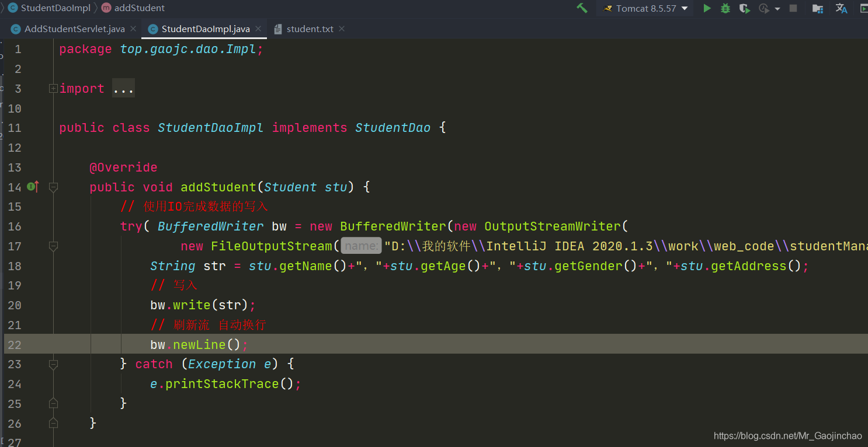Click line number 11 in the gutter
The height and width of the screenshot is (447, 868).
click(x=15, y=128)
